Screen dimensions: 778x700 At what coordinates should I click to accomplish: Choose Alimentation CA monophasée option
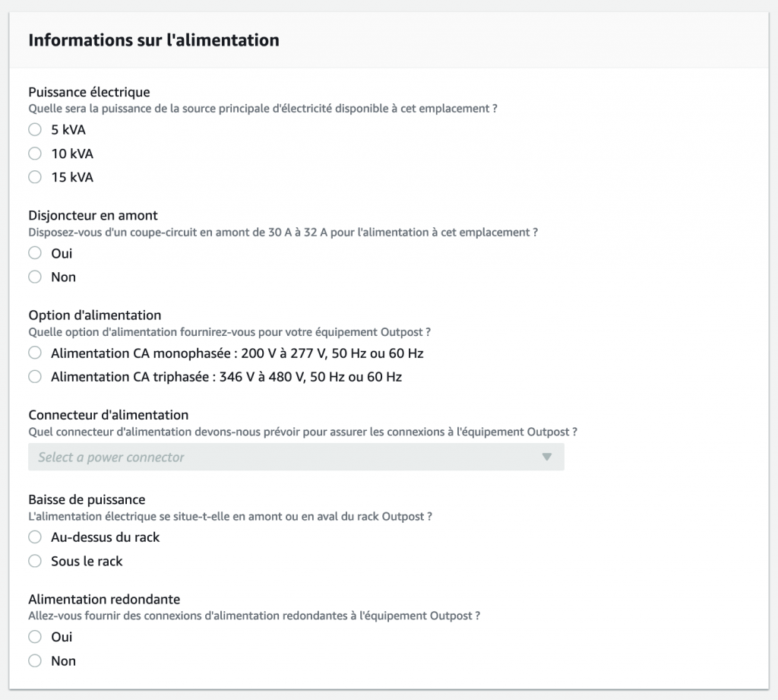point(35,353)
